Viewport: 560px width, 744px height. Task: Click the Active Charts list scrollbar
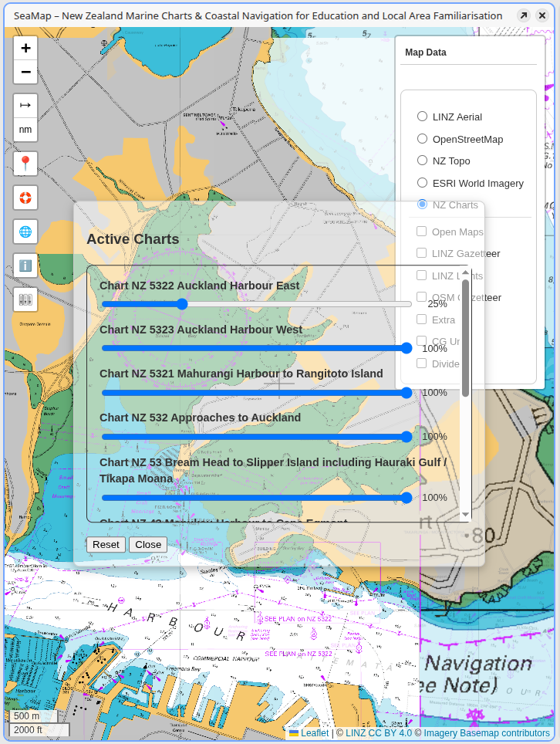pos(465,340)
